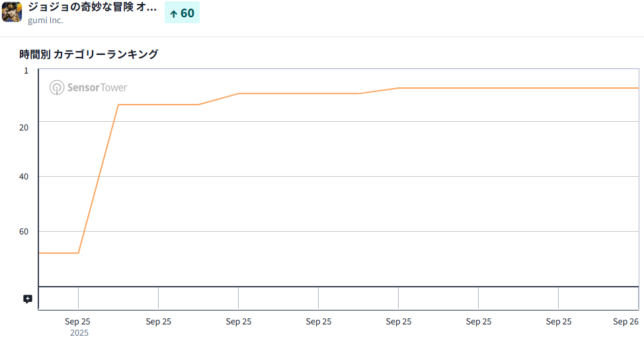Click the orange line plateau near rank 9
Screen dimensions: 644x339
(298, 93)
